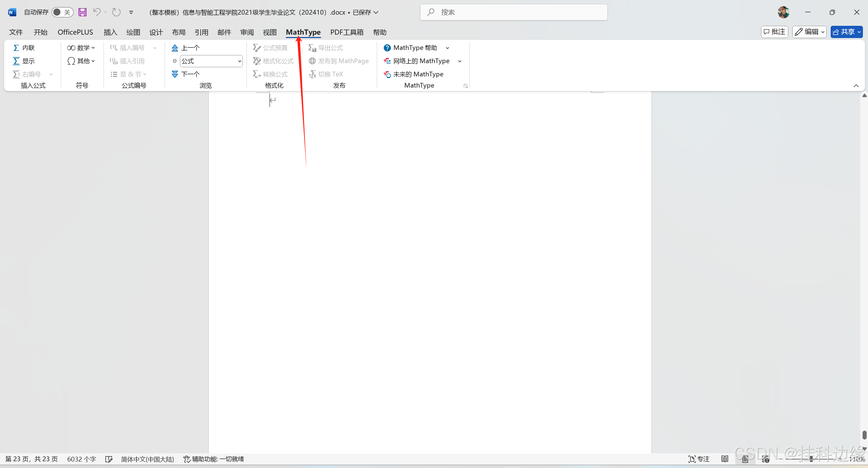The height and width of the screenshot is (468, 868).
Task: Click the Undo arrow icon
Action: coord(97,12)
